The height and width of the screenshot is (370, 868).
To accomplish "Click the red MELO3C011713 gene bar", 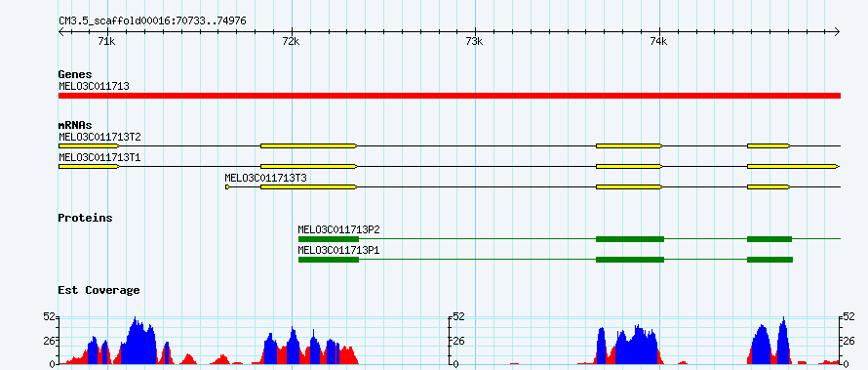I will pos(450,96).
